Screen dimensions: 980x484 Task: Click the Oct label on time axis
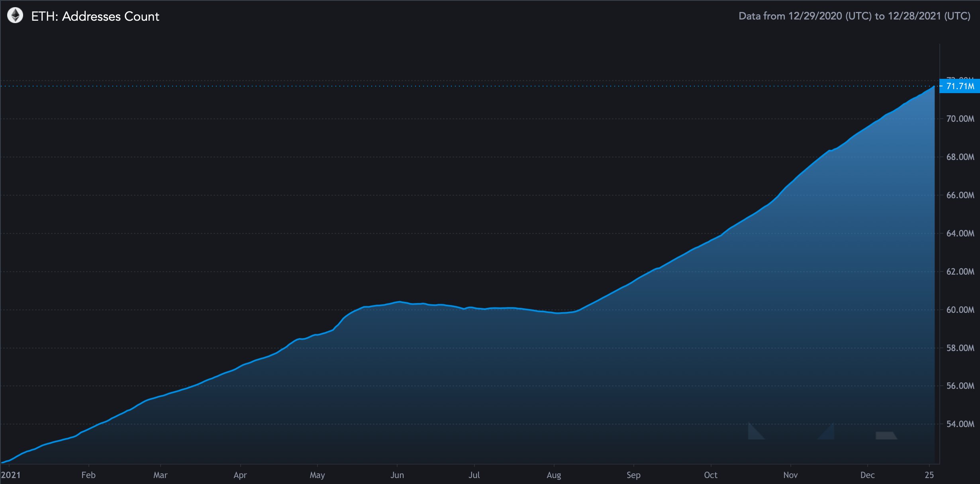coord(711,475)
